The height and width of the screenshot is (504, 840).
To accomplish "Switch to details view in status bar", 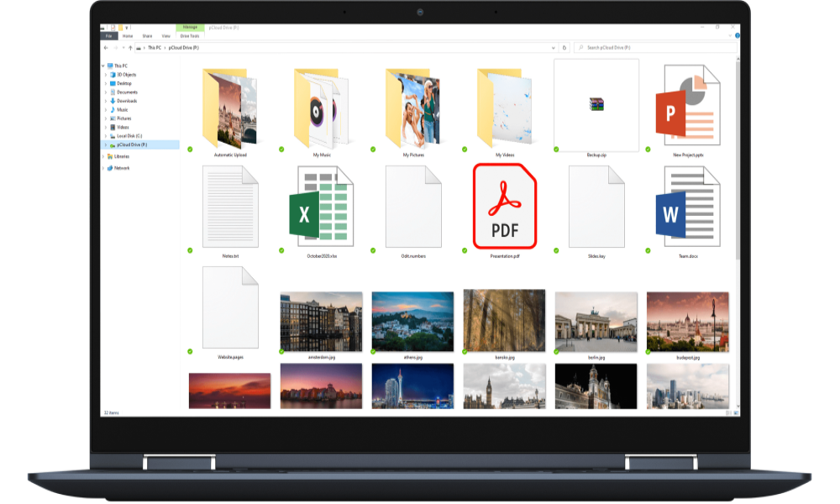I will (x=728, y=413).
